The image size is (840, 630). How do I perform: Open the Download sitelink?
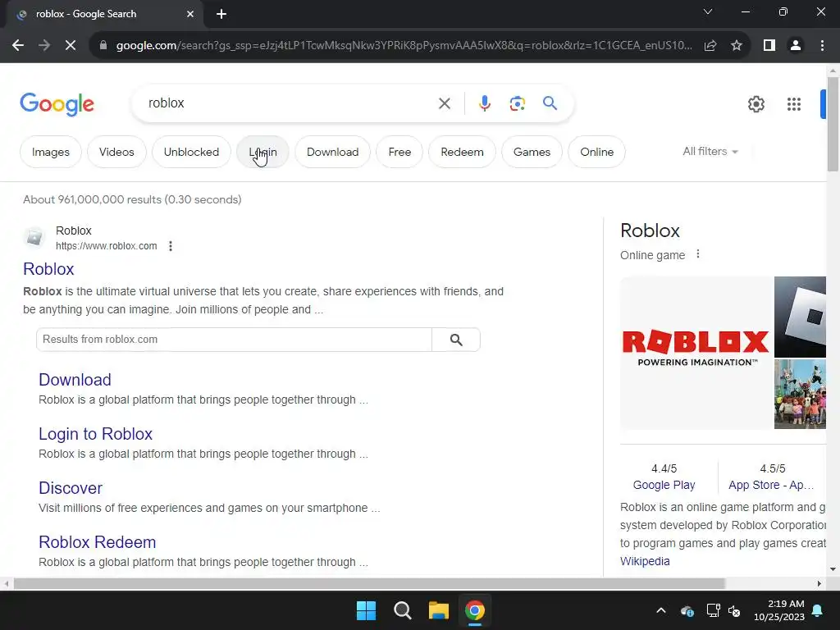point(75,379)
